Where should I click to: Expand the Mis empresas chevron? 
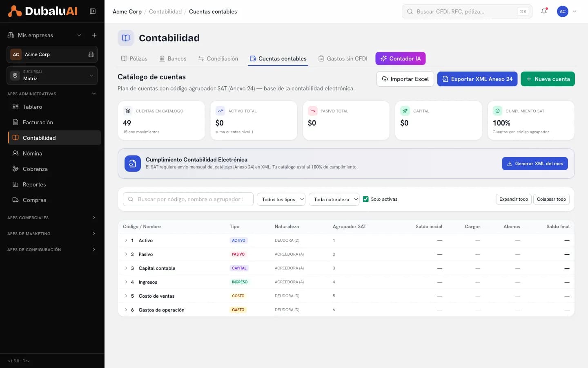click(x=79, y=35)
